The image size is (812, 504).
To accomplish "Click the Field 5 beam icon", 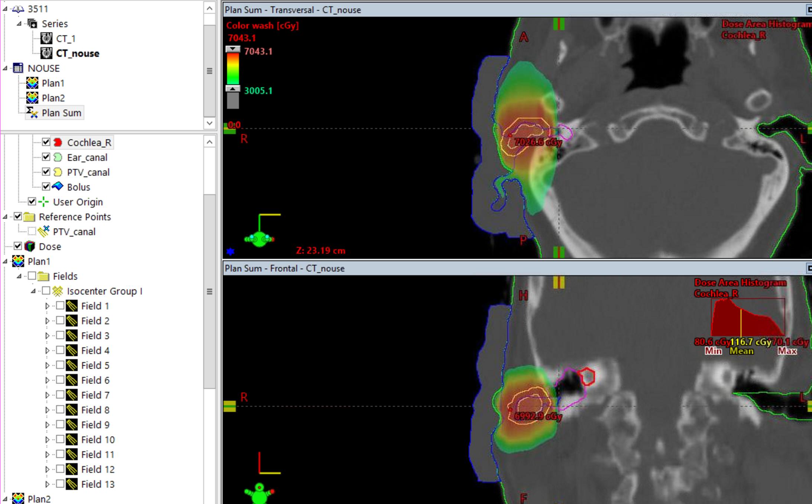I will 72,365.
